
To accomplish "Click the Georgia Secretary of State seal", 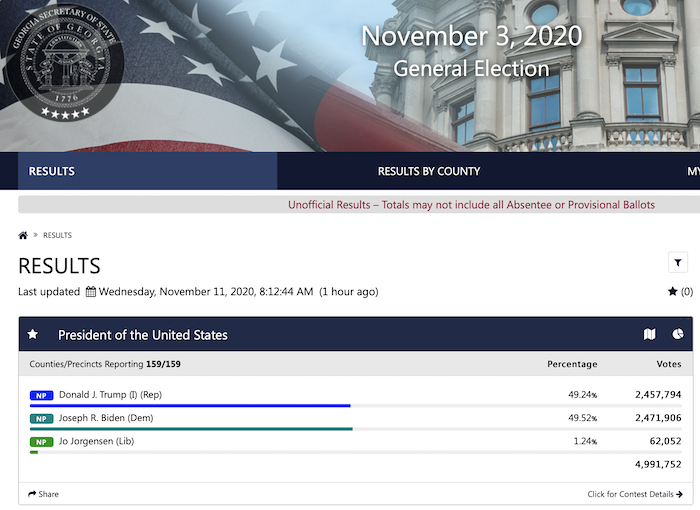I will [65, 62].
